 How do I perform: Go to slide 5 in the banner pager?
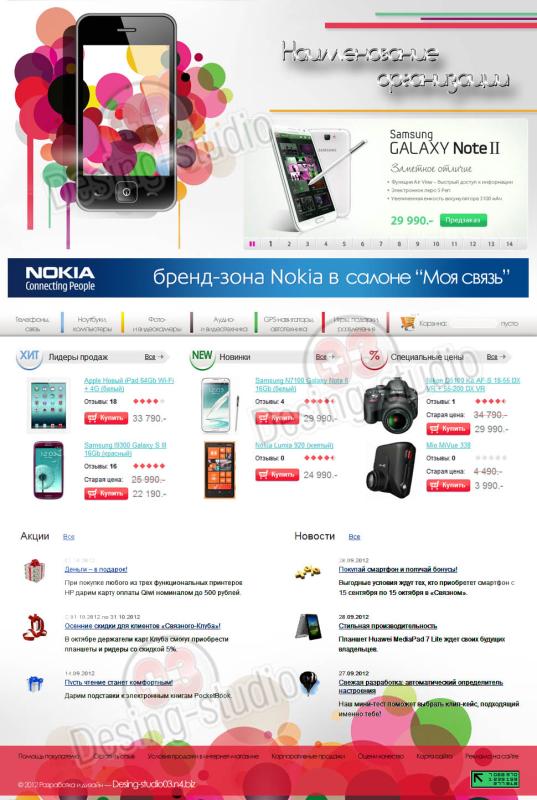coord(344,244)
